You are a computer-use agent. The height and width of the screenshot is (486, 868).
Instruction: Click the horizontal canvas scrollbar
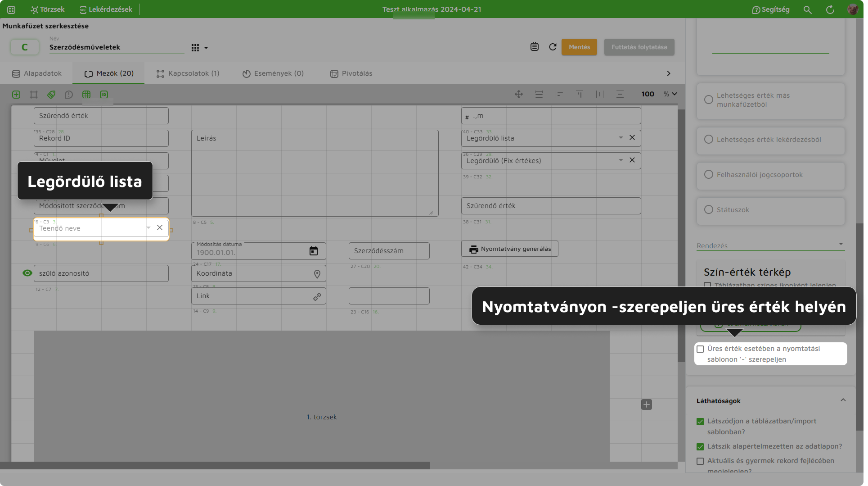215,465
